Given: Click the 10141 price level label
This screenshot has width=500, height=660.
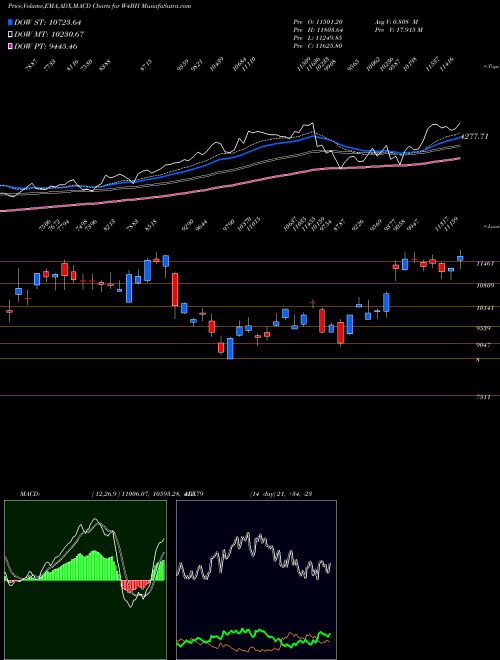Looking at the screenshot, I should (x=484, y=308).
